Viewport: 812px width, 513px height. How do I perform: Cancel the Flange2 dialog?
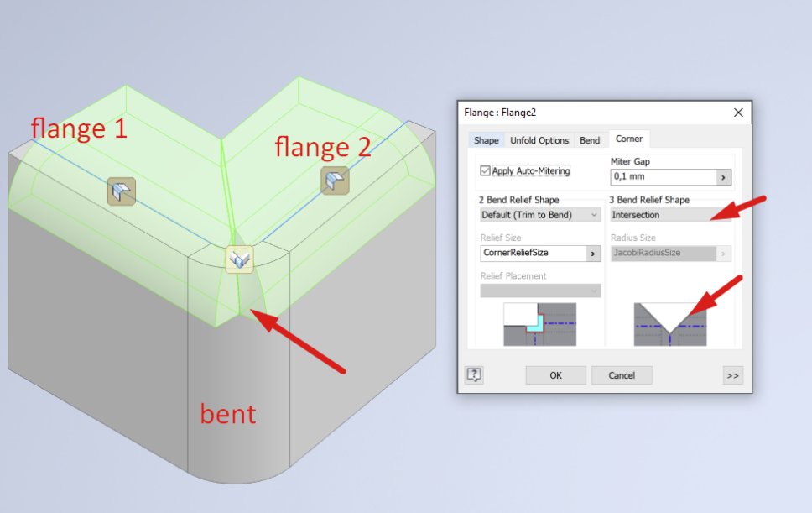[x=622, y=375]
